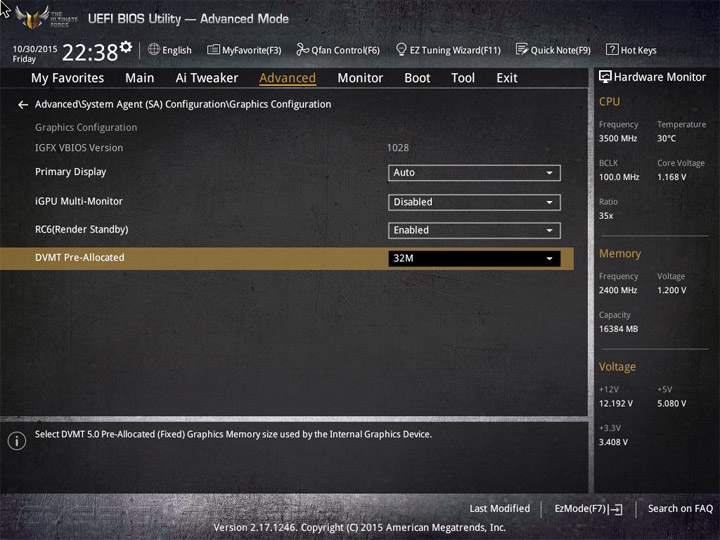
Task: Click the +3.3V 3.408 V reading
Action: pos(613,442)
